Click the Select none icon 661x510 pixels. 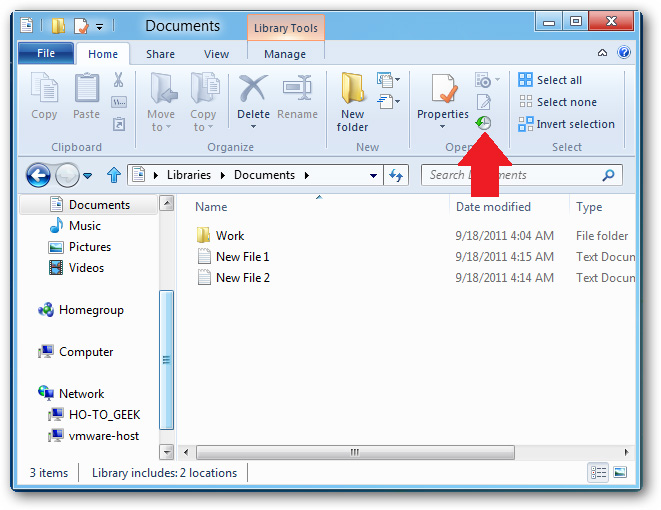[525, 102]
